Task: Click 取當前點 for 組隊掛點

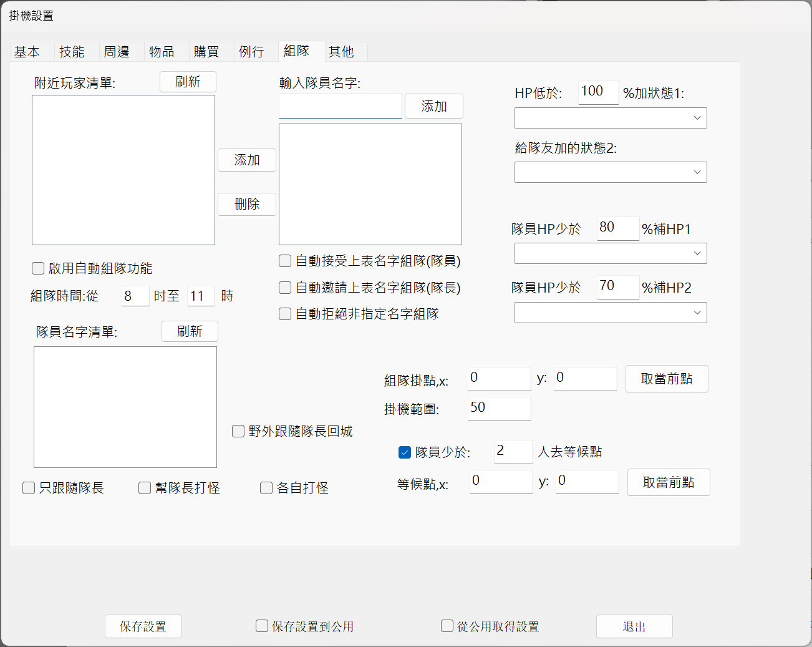Action: [x=667, y=379]
